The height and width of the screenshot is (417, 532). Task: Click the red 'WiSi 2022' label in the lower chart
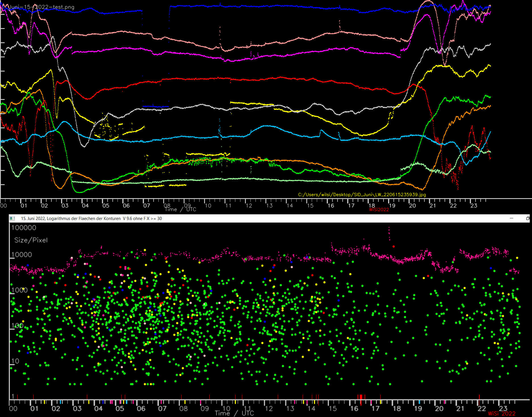(502, 414)
